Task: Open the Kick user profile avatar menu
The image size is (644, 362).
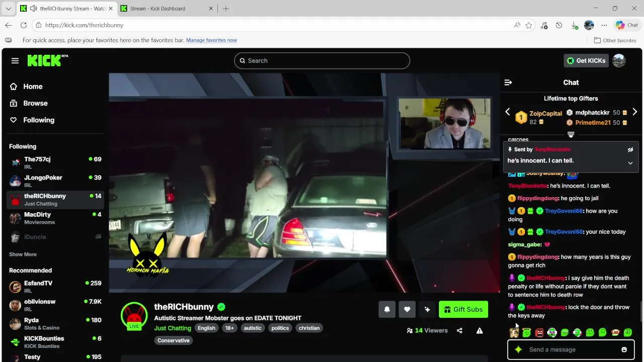Action: [619, 61]
